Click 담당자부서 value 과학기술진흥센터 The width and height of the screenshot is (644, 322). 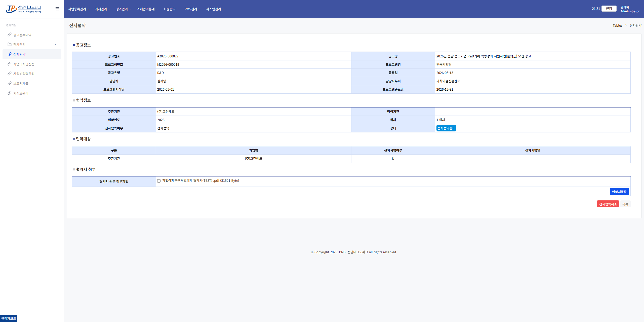click(x=448, y=81)
